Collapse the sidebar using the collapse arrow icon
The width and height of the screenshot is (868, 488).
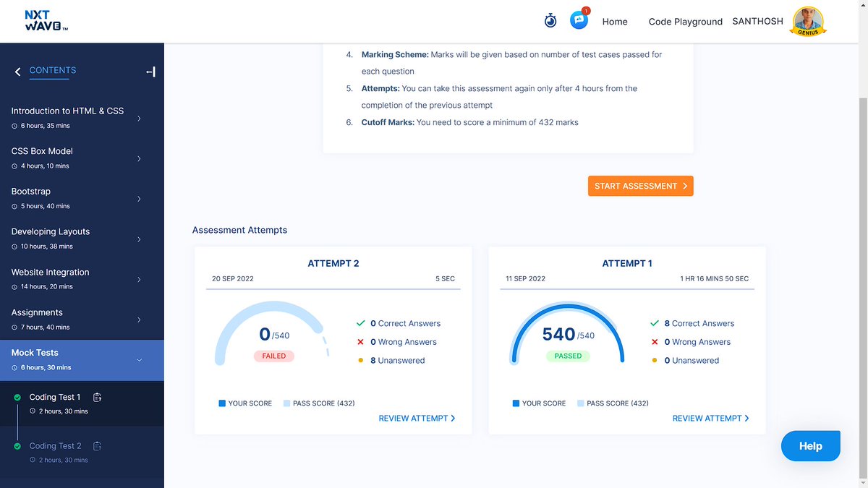tap(150, 71)
